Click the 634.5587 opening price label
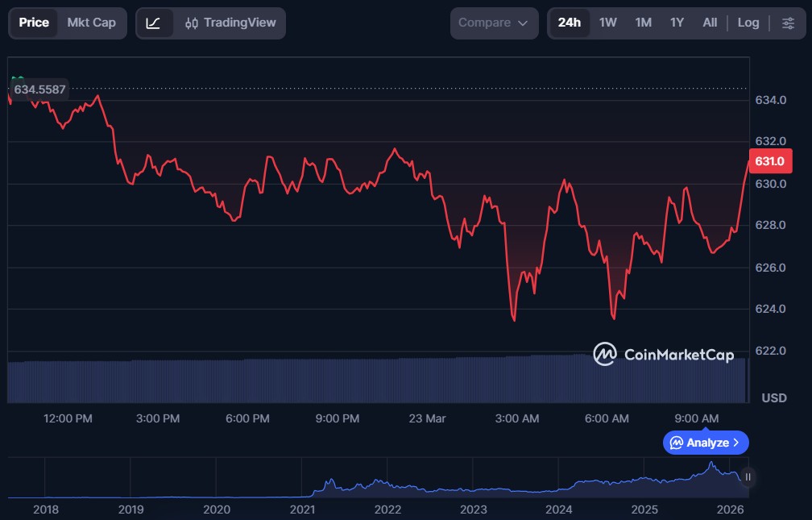The width and height of the screenshot is (812, 520). coord(39,89)
